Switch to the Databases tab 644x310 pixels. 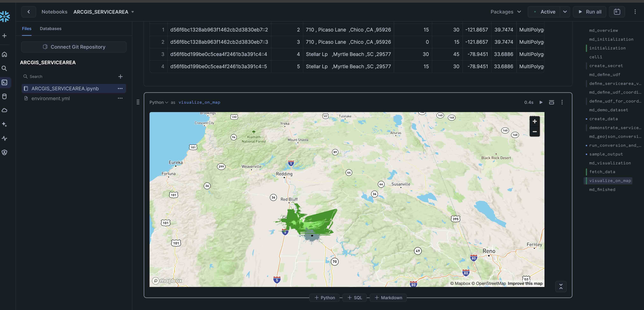[50, 29]
